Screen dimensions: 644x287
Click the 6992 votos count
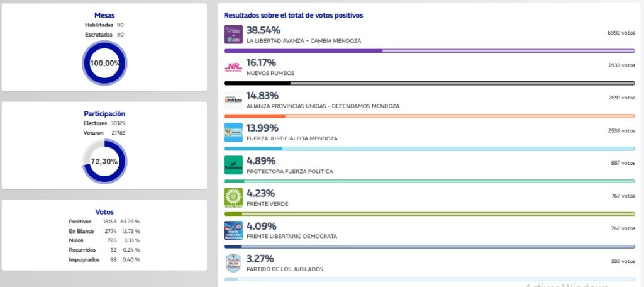click(621, 33)
